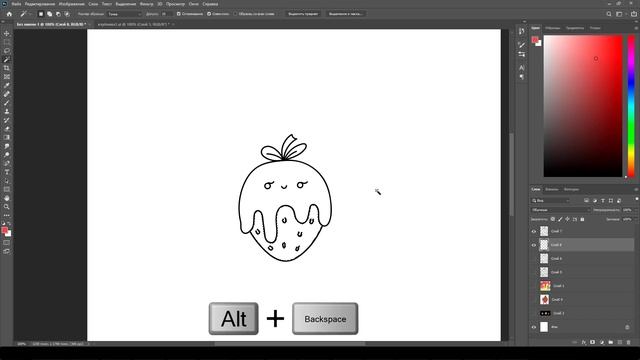Image resolution: width=640 pixels, height=360 pixels.
Task: Select the Gradient tool
Action: 7,137
